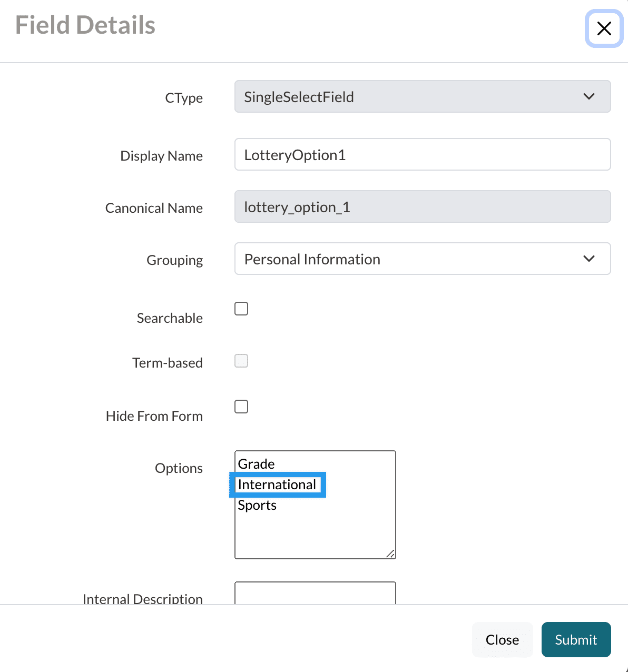Open the CType dropdown showing SingleSelectField
Viewport: 628px width, 672px height.
(411, 97)
